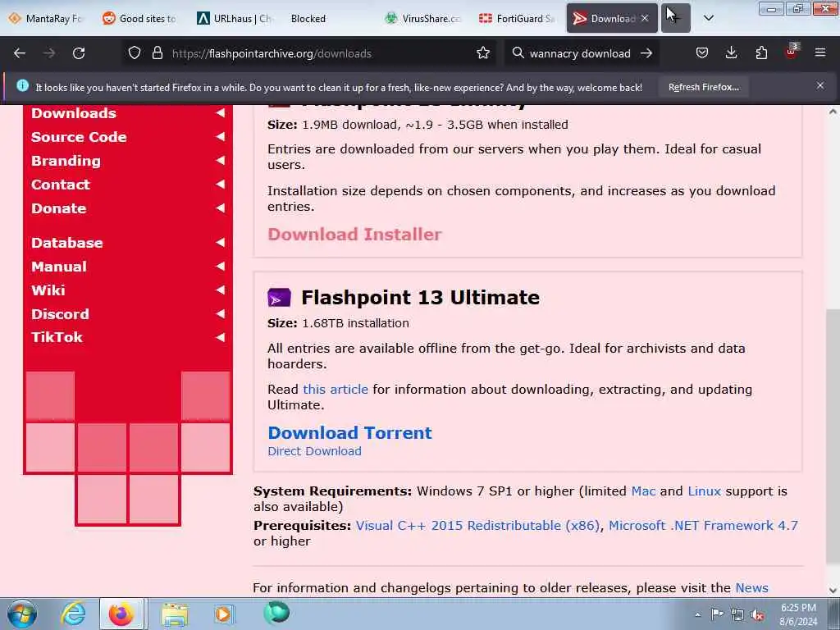Click the Download Torrent link
Image resolution: width=840 pixels, height=630 pixels.
[x=349, y=432]
